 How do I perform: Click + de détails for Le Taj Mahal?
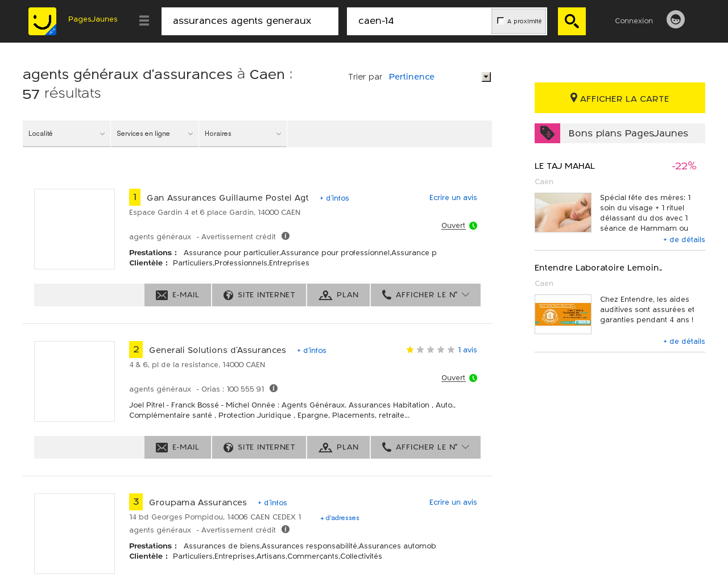click(x=684, y=240)
